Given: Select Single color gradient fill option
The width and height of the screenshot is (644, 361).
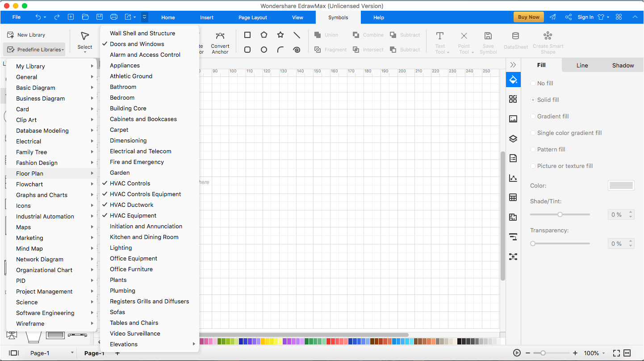Looking at the screenshot, I should coord(533,133).
